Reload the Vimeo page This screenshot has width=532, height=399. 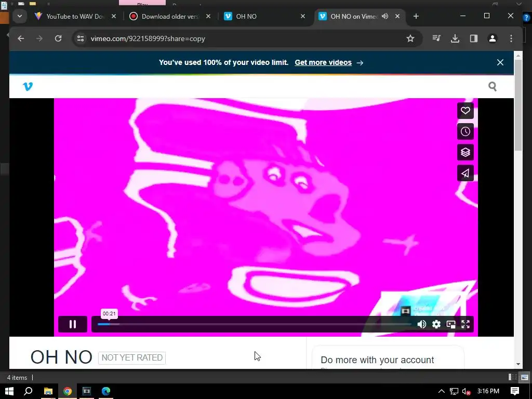pyautogui.click(x=58, y=38)
